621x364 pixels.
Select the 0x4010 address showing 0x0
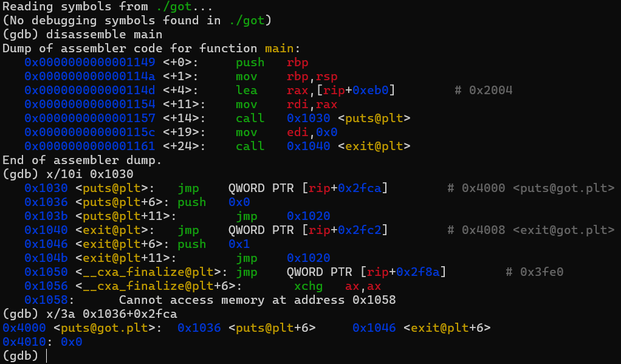pos(24,342)
